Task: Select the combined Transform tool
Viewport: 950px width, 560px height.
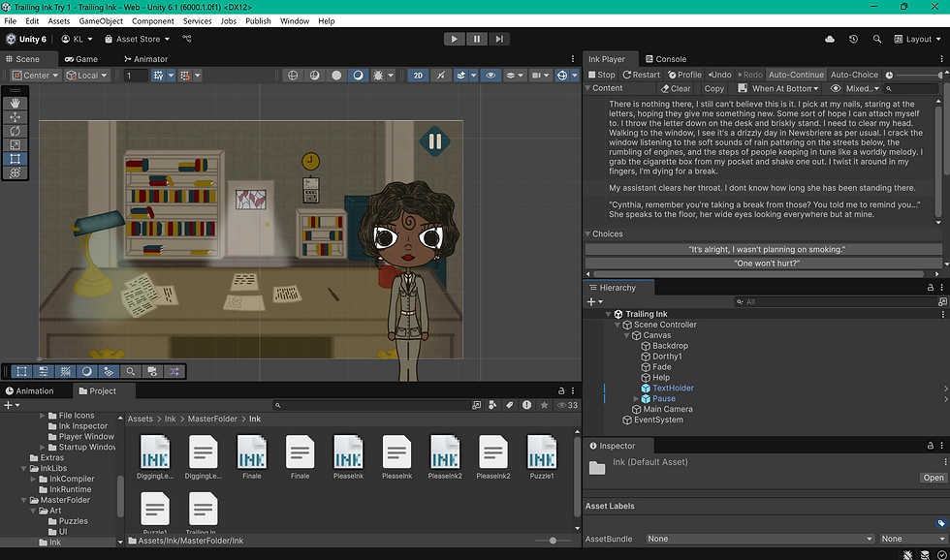Action: (16, 172)
